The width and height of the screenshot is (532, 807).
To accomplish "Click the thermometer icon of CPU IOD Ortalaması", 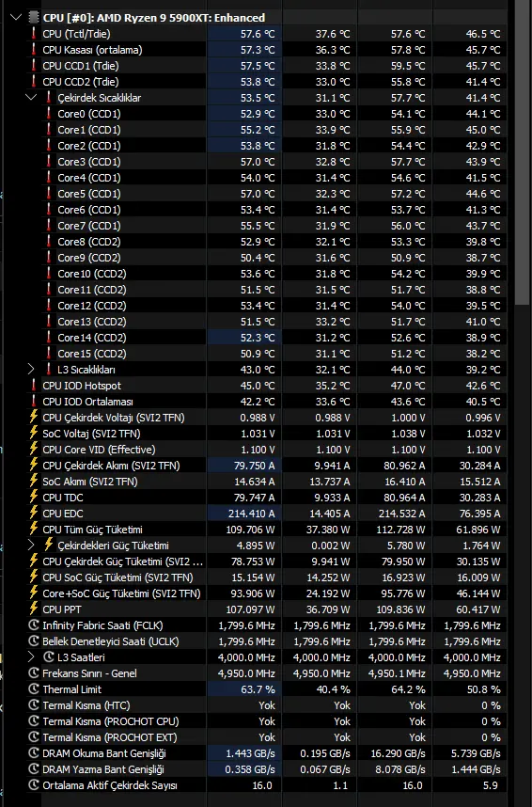I will click(34, 401).
